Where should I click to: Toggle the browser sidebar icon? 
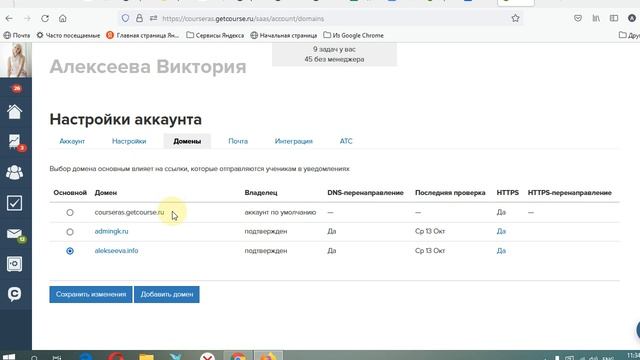point(614,18)
